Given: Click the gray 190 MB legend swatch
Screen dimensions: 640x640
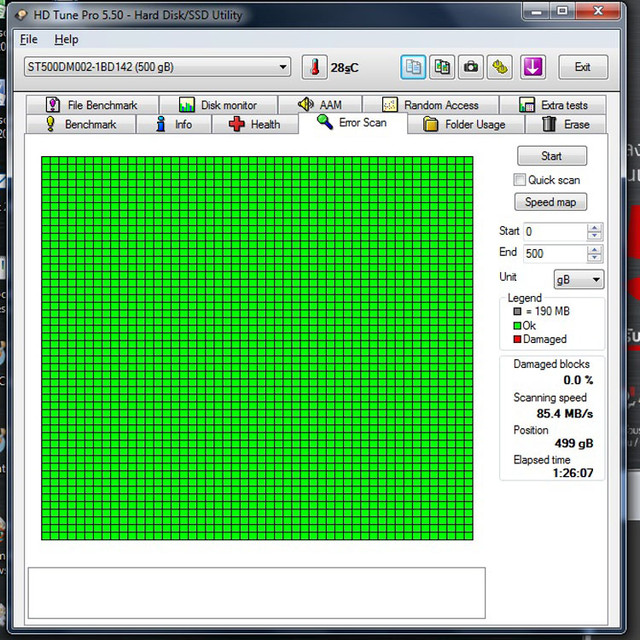Looking at the screenshot, I should [x=517, y=311].
